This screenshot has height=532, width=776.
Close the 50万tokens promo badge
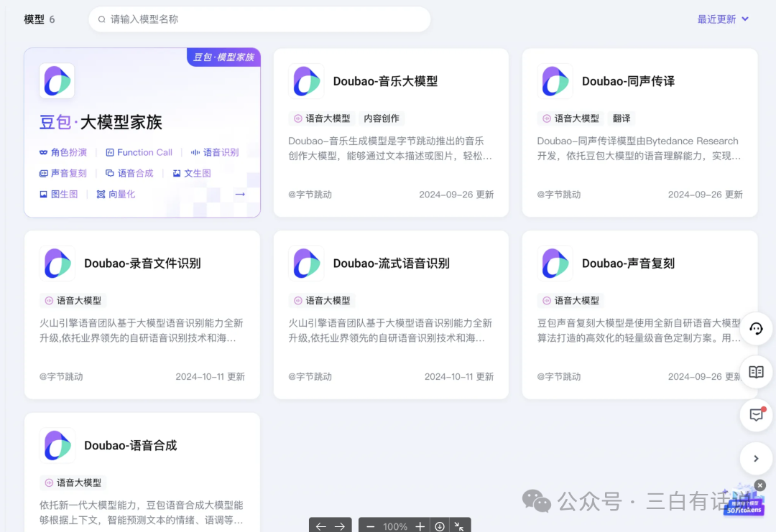point(760,485)
